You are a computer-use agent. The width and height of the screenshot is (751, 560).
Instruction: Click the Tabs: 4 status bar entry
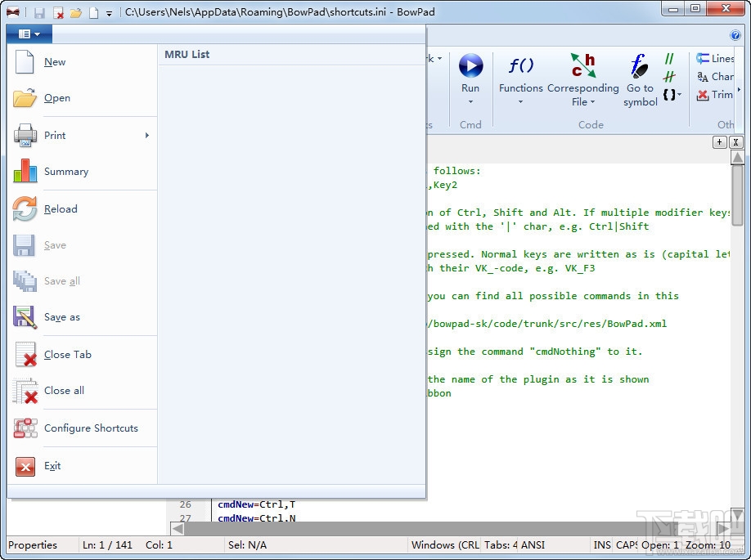click(x=501, y=545)
